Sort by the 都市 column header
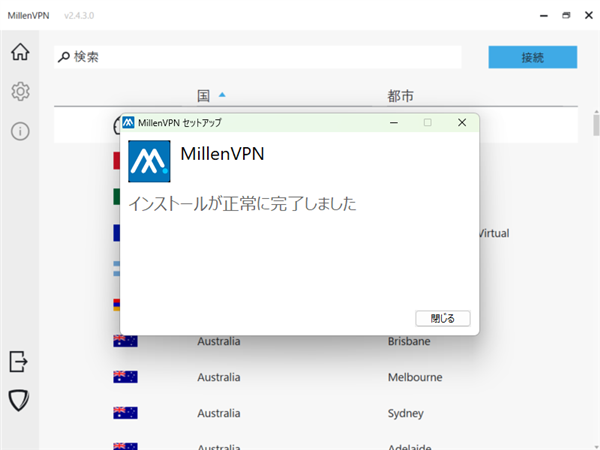This screenshot has height=450, width=600. tap(400, 96)
